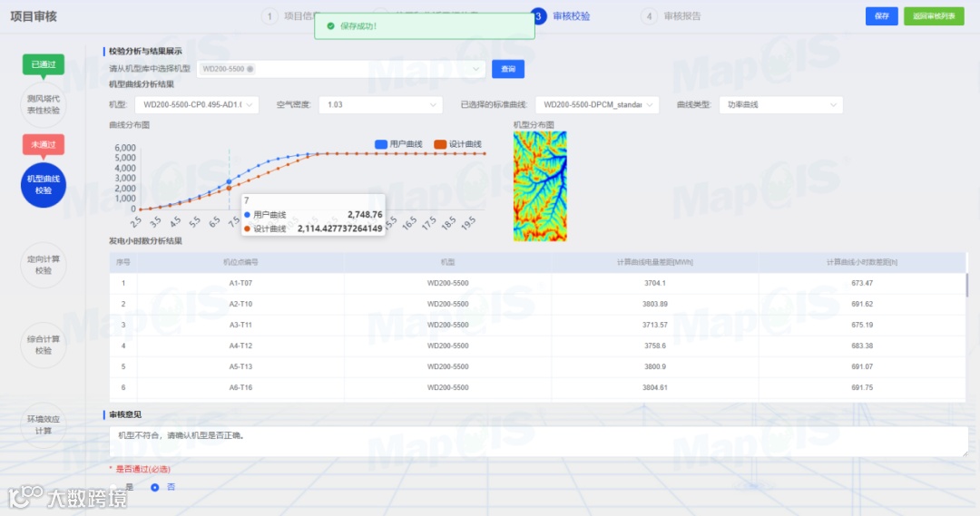Screen dimensions: 980x516
Task: Select the 否 radio button
Action: [155, 487]
